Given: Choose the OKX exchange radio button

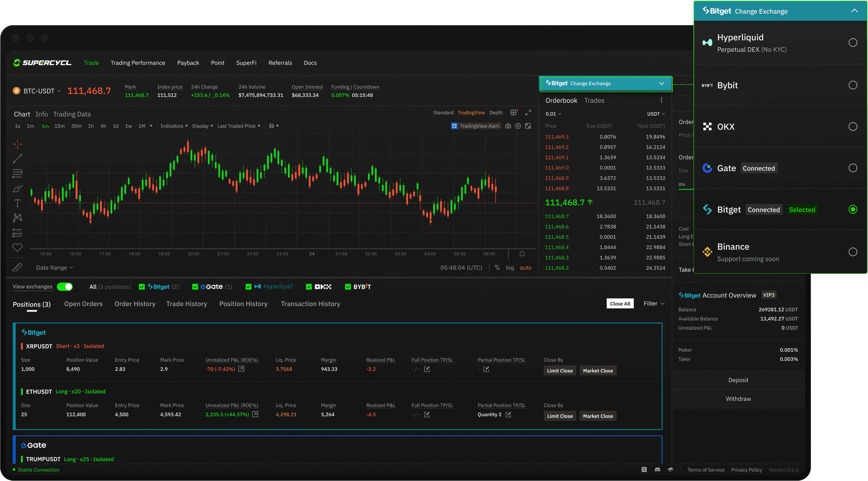Looking at the screenshot, I should click(x=853, y=127).
